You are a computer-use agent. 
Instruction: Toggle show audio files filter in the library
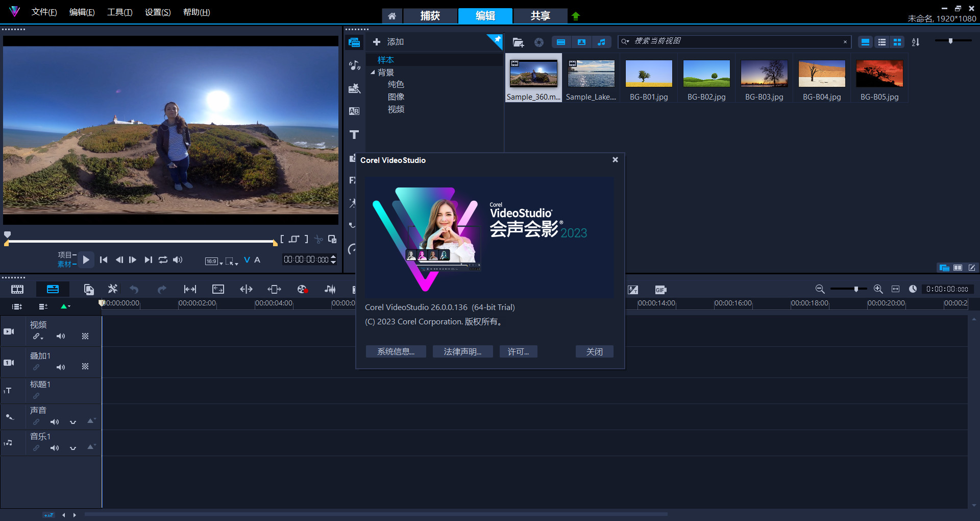coord(602,42)
